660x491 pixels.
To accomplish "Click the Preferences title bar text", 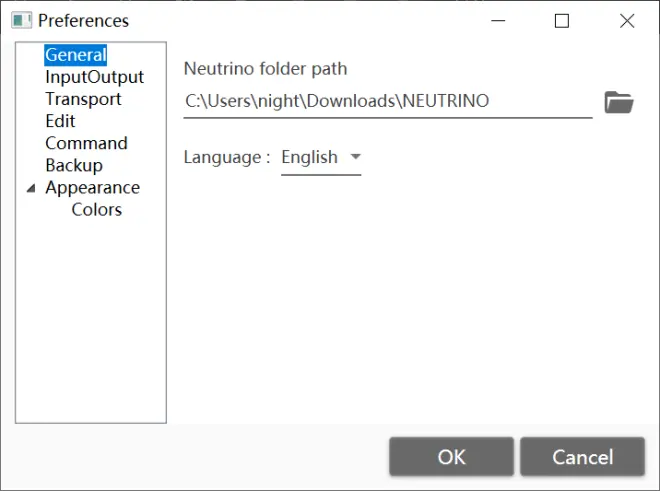I will point(83,21).
